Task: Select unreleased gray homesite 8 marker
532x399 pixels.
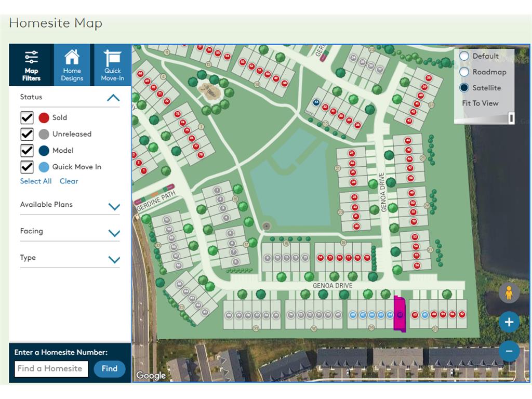Action: click(x=235, y=262)
